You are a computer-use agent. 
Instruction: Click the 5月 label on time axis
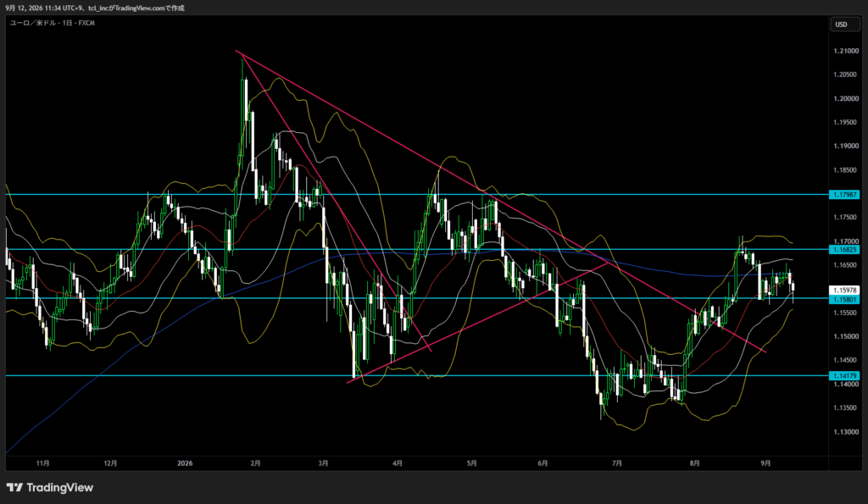point(471,463)
